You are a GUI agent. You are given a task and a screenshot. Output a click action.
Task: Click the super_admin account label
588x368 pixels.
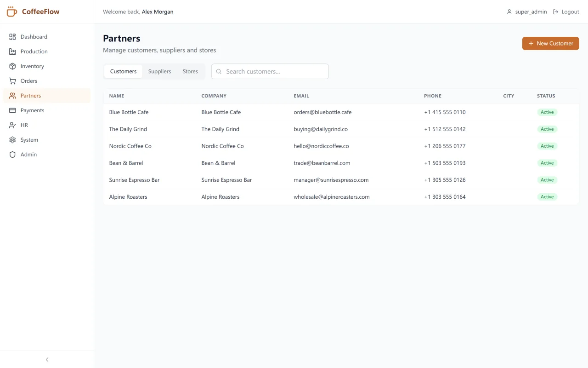[x=531, y=12]
